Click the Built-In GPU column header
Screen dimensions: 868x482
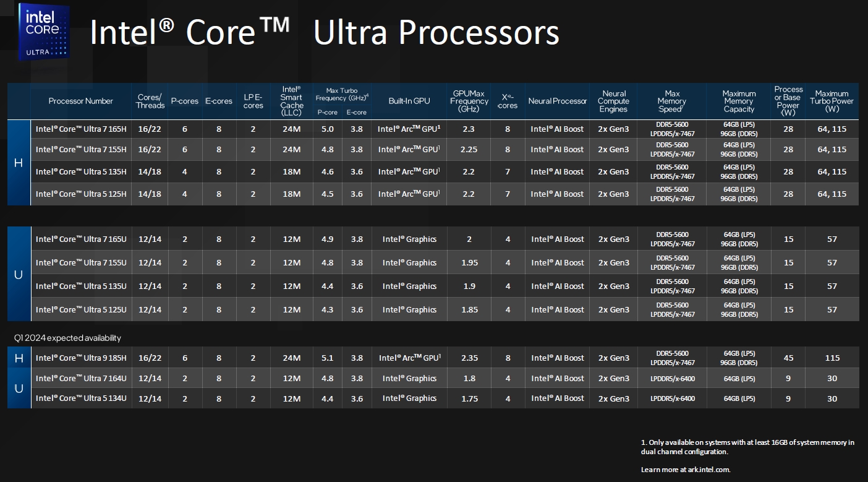pos(408,101)
